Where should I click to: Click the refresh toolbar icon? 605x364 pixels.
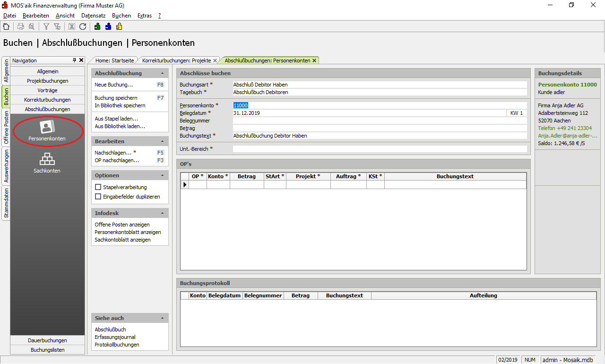(x=83, y=26)
